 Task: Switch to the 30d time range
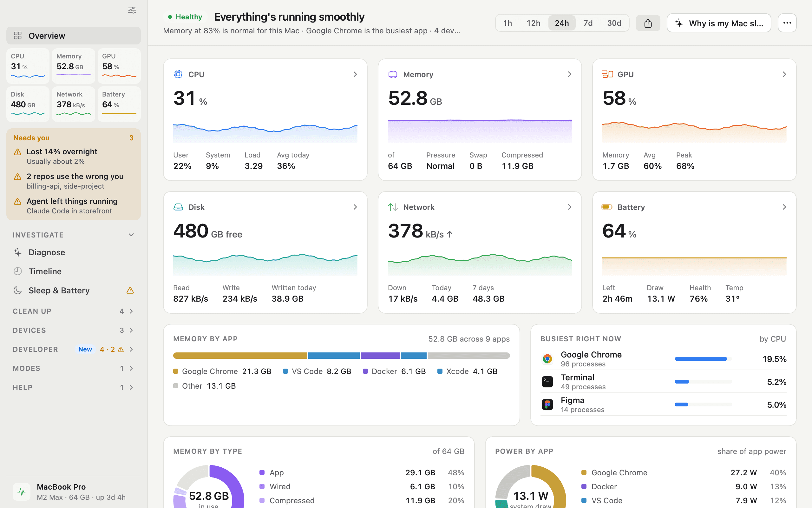[x=614, y=23]
